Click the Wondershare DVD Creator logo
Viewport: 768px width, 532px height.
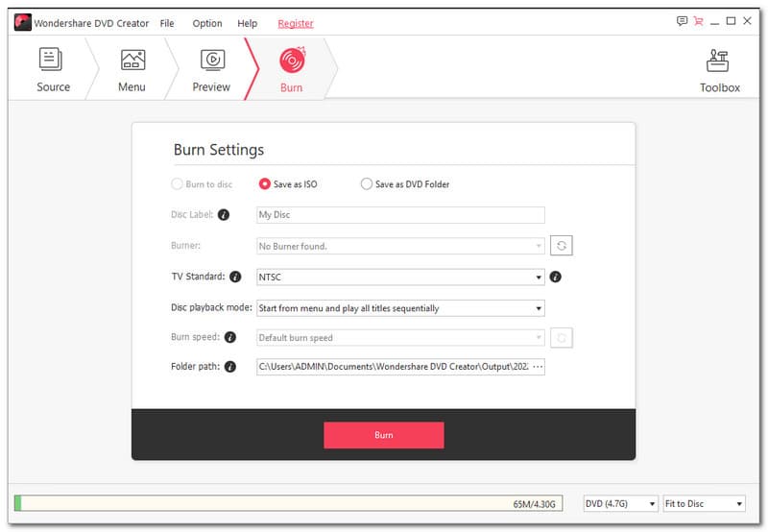[22, 22]
